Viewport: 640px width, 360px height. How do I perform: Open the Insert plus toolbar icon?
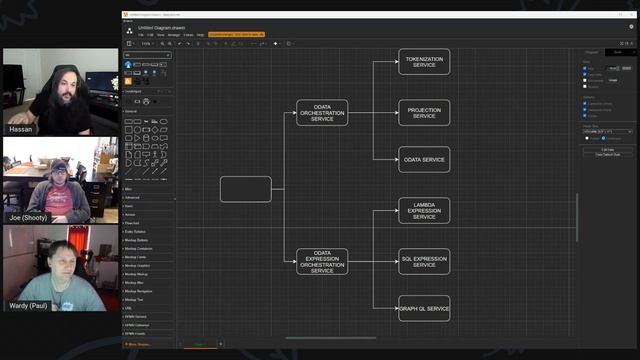[x=277, y=44]
